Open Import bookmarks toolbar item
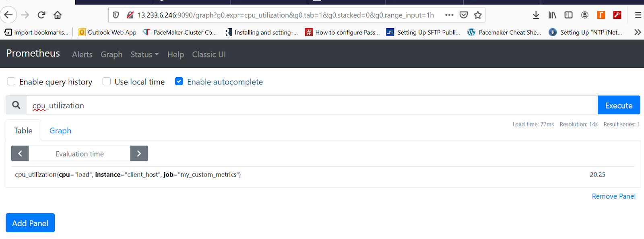 (37, 32)
